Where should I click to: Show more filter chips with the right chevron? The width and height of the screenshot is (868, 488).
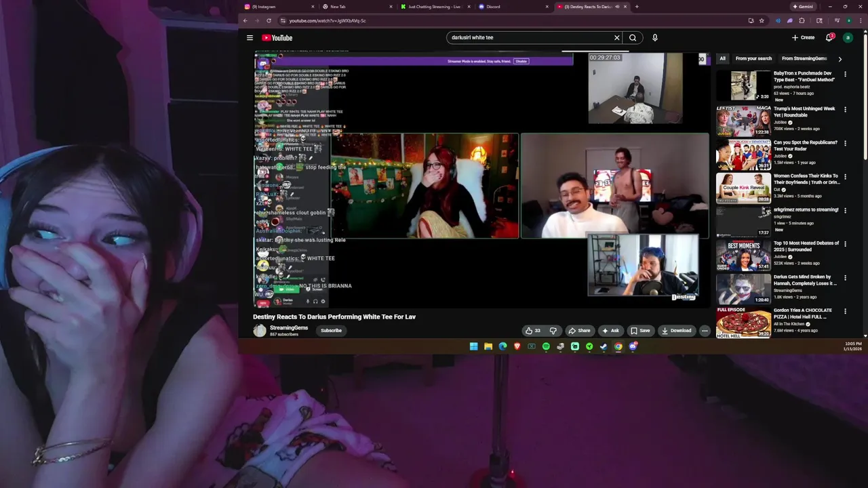(840, 59)
